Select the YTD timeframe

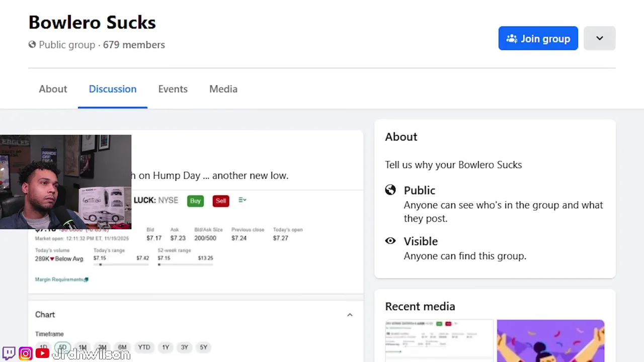(144, 347)
